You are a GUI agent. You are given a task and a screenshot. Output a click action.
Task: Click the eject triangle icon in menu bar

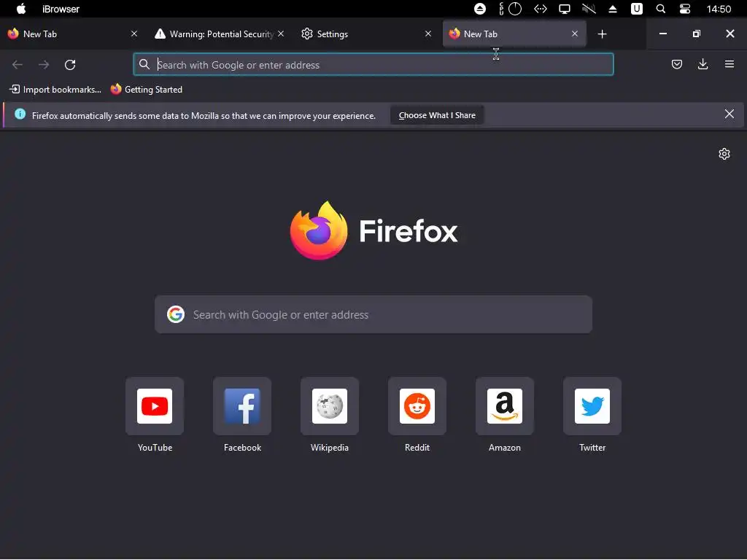613,9
